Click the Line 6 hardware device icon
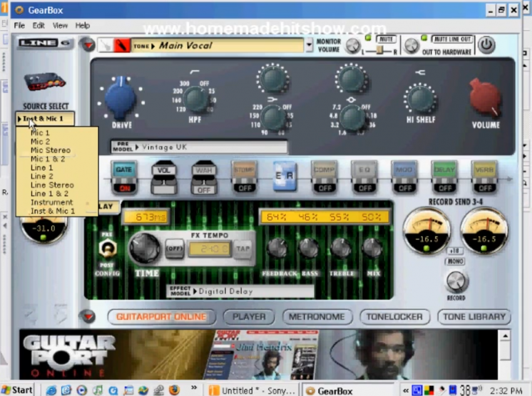532x396 pixels. pyautogui.click(x=45, y=82)
